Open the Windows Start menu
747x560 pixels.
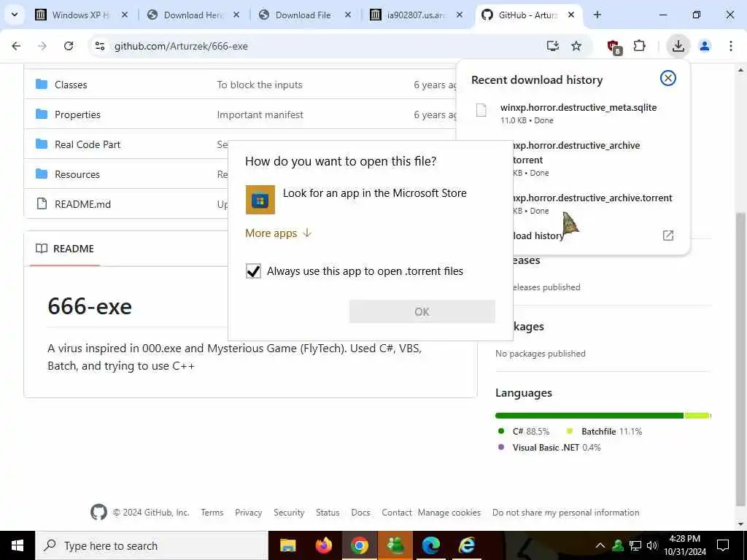tap(18, 545)
